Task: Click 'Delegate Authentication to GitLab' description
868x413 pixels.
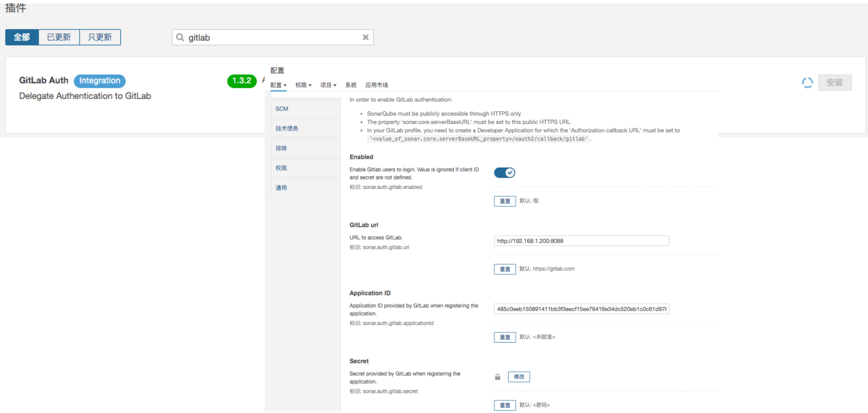Action: pos(85,96)
